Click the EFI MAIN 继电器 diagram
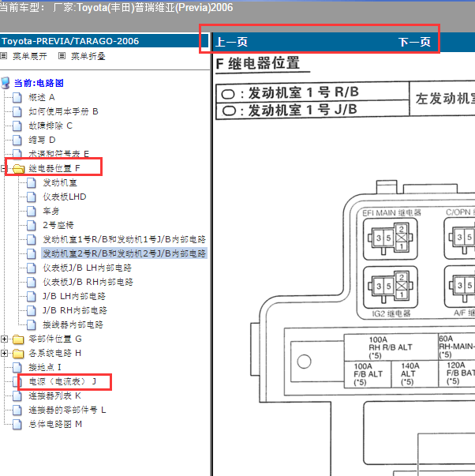This screenshot has width=475, height=476. point(391,239)
